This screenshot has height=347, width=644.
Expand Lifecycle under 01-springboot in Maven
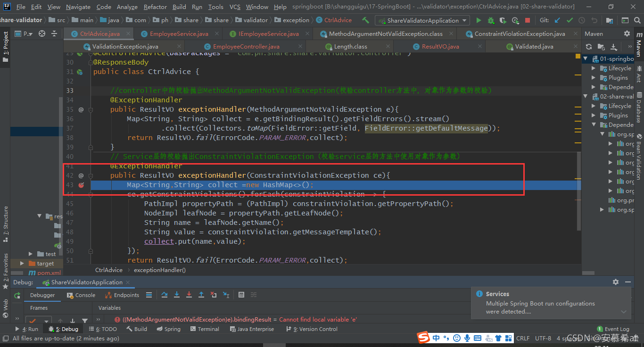594,68
